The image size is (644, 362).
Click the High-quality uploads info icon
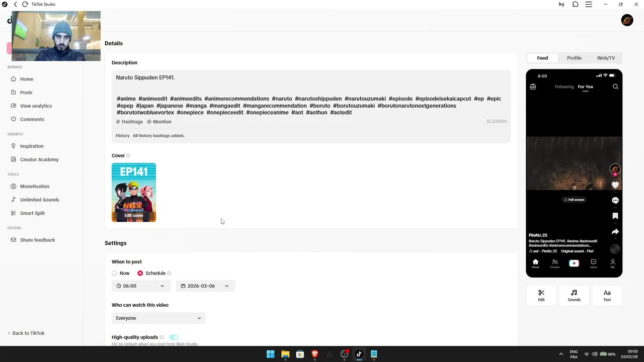click(x=162, y=337)
